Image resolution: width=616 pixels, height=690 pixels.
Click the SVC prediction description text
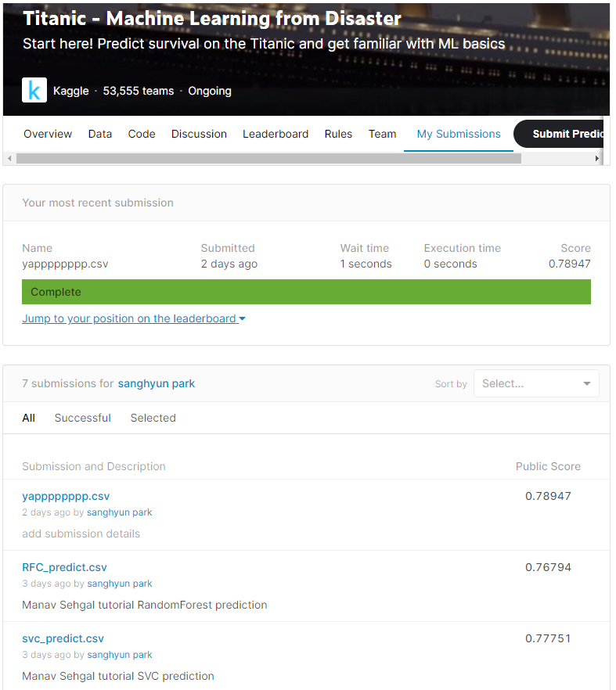click(x=118, y=677)
